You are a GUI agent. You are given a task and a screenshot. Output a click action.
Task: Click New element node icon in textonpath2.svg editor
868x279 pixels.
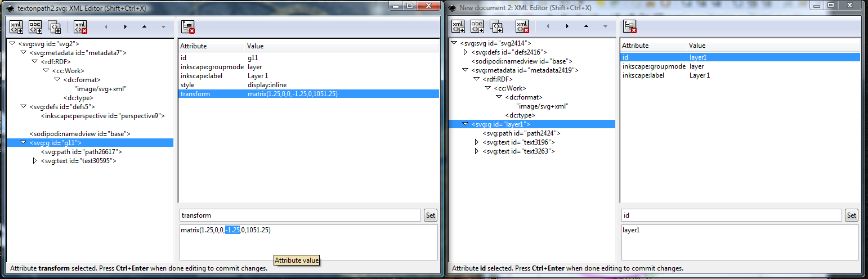coord(17,26)
